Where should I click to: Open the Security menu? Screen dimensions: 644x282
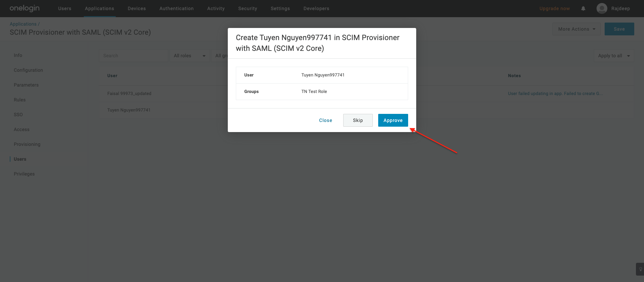(x=247, y=8)
